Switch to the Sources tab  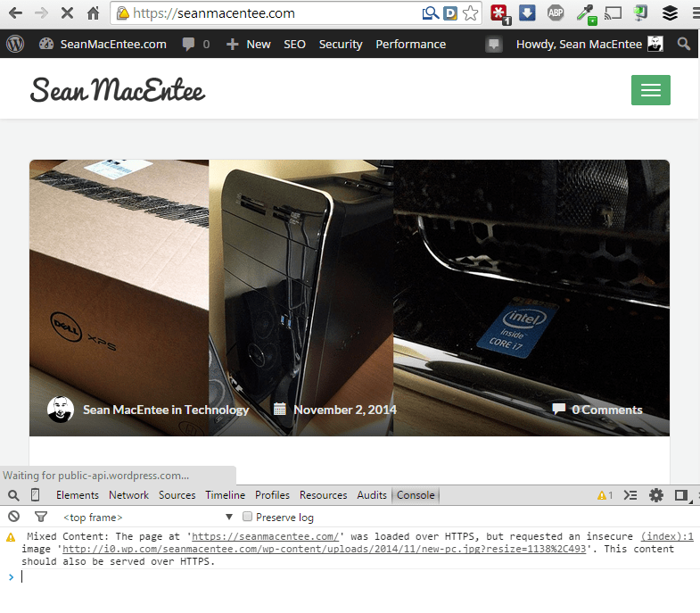177,495
